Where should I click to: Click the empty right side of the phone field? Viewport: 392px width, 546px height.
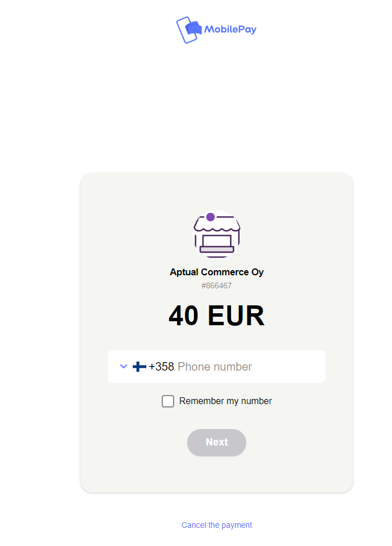(289, 367)
